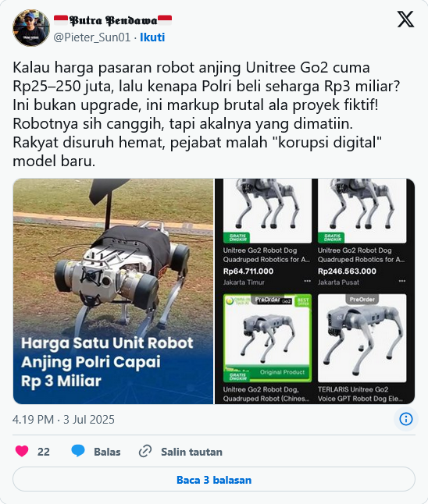Open Rp64.711.000 Unitree Go2 listing
This screenshot has height=504, width=428.
tap(267, 232)
